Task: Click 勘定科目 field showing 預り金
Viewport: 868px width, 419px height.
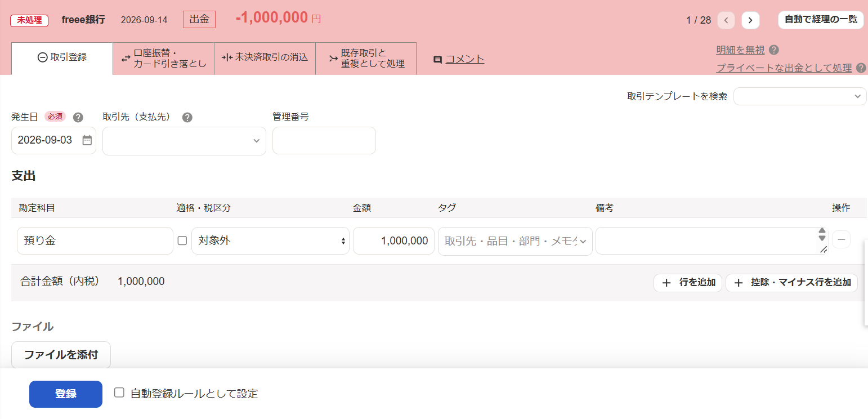Action: (95, 241)
